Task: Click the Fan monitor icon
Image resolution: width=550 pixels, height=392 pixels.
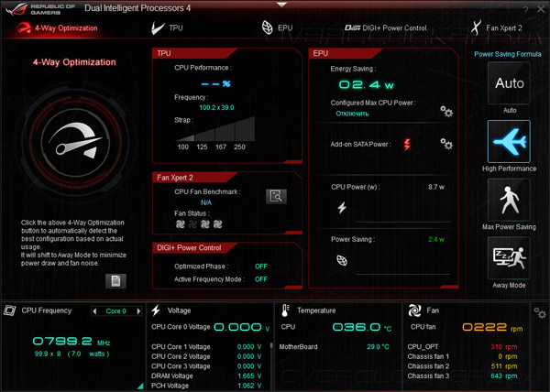Action: tap(414, 310)
